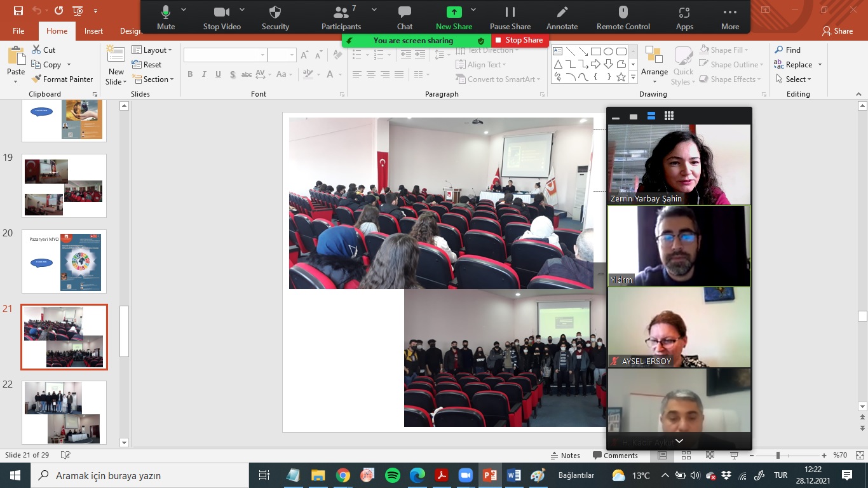
Task: Switch to Reading View icon
Action: [x=710, y=455]
